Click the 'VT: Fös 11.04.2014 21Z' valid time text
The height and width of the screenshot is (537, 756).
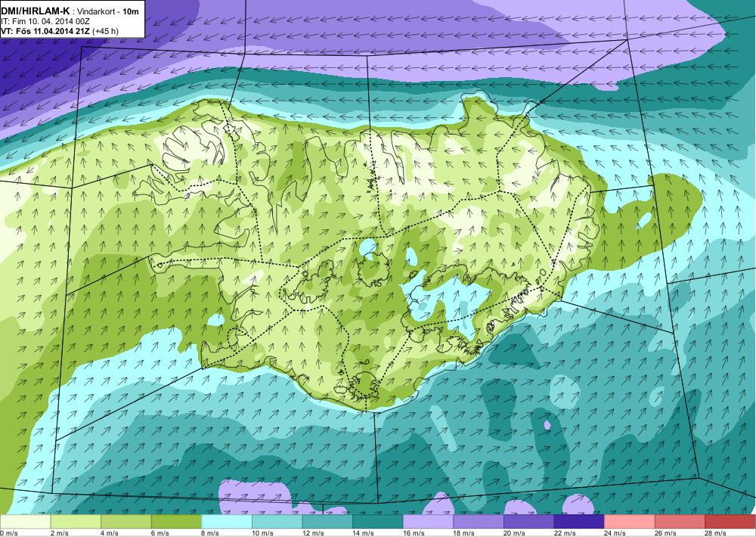click(45, 31)
